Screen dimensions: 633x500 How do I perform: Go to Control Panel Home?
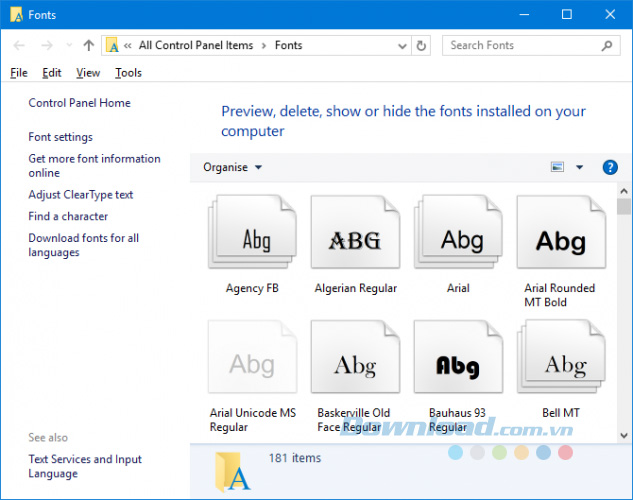tap(80, 103)
